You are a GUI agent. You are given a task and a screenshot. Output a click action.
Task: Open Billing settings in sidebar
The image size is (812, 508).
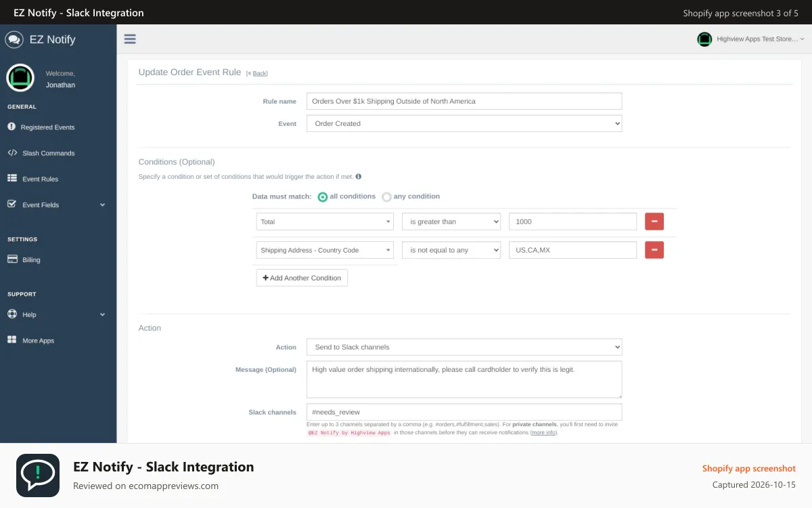tap(31, 259)
